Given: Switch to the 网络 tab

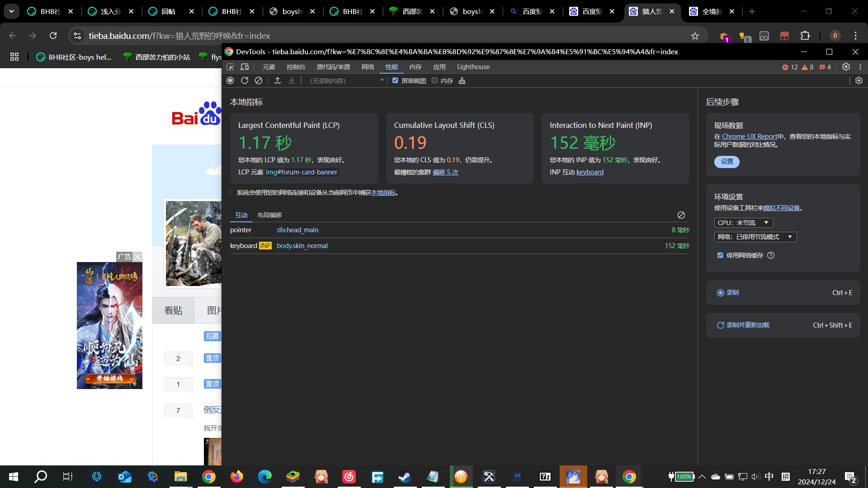Looking at the screenshot, I should point(368,67).
